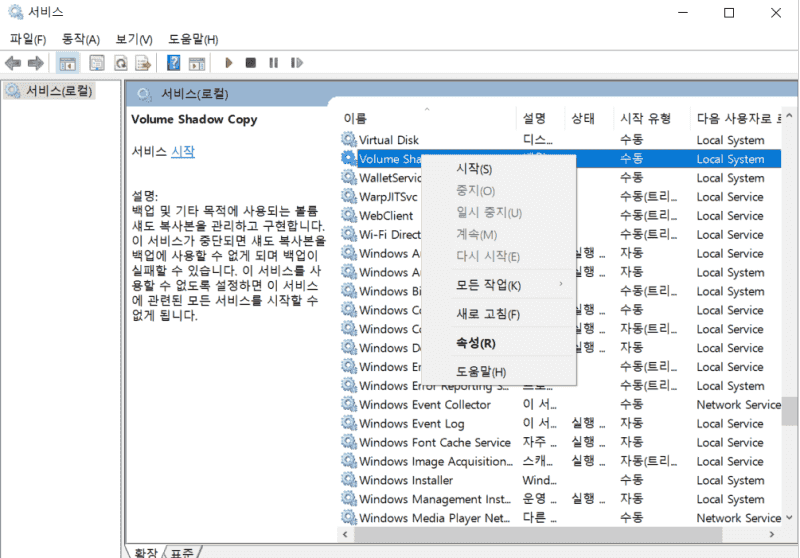Click the vertical scrollbar down arrow

pos(789,517)
